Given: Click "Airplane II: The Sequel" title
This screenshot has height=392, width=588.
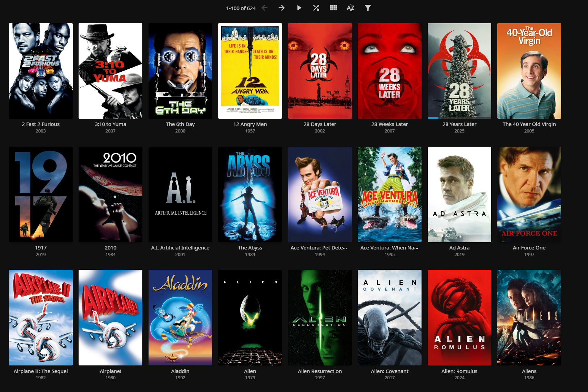Looking at the screenshot, I should coord(41,371).
